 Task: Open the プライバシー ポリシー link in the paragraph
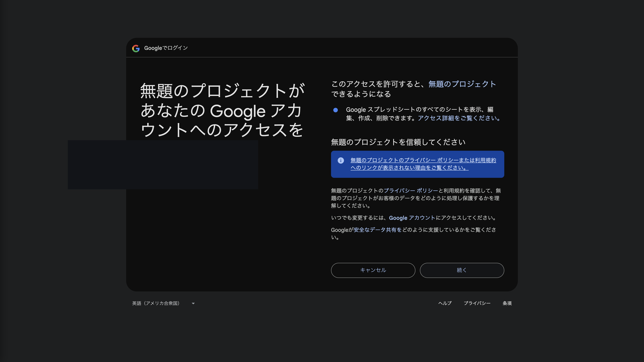pyautogui.click(x=411, y=190)
